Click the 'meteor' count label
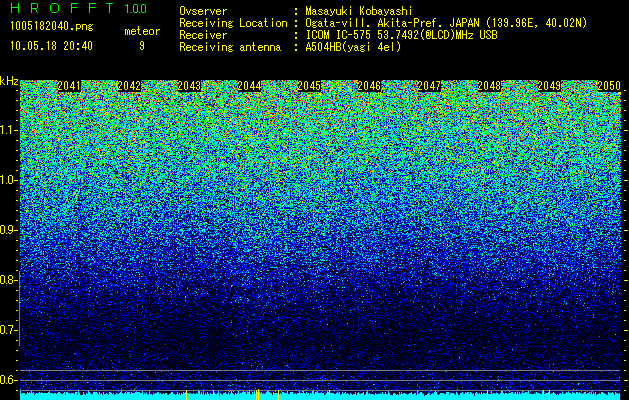This screenshot has width=629, height=400. pos(142,31)
